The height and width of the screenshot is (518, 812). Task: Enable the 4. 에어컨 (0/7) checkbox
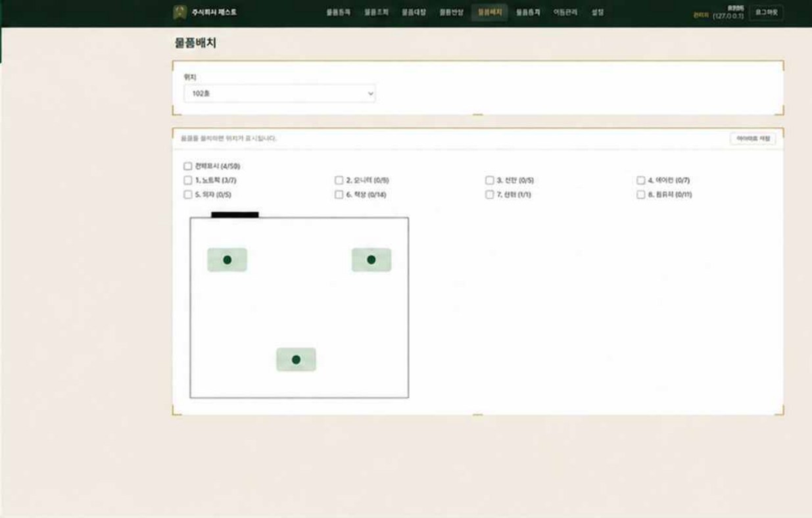coord(641,180)
